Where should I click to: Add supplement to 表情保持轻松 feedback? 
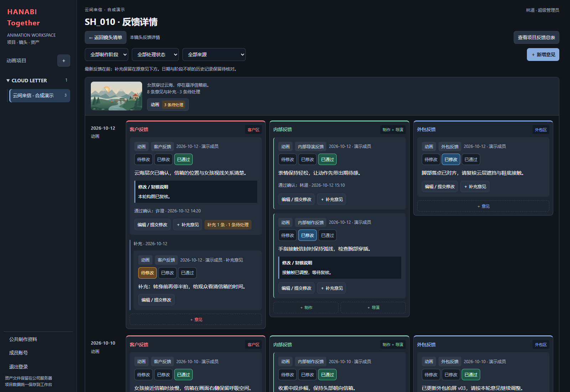pyautogui.click(x=332, y=200)
